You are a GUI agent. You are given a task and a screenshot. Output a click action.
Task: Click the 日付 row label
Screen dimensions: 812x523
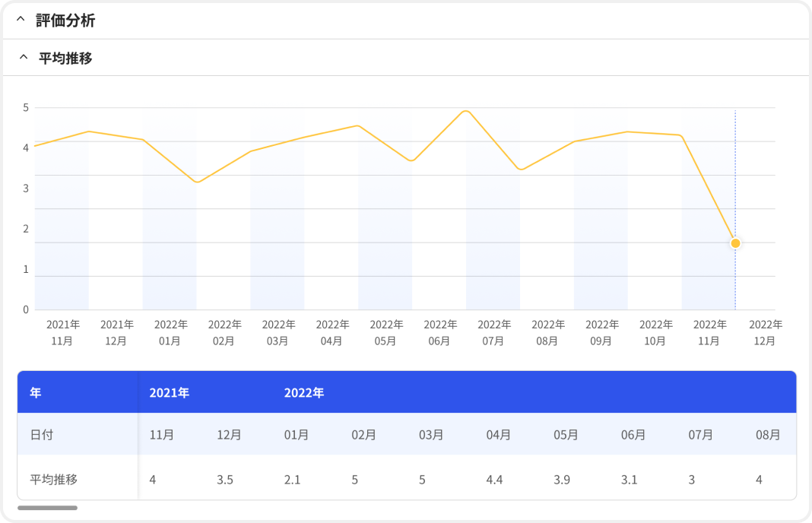click(x=42, y=436)
